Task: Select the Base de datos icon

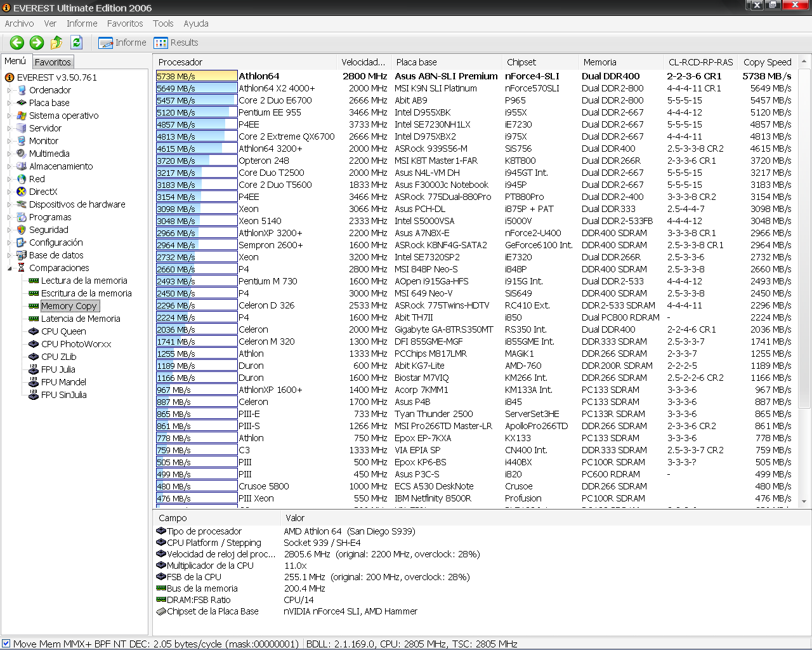Action: (x=22, y=255)
